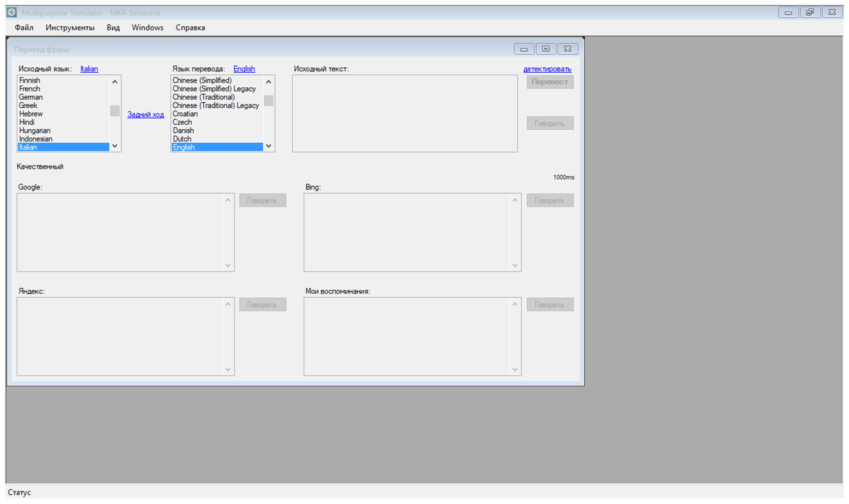Click Bing box scroll down arrow
The image size is (849, 504).
tap(515, 266)
